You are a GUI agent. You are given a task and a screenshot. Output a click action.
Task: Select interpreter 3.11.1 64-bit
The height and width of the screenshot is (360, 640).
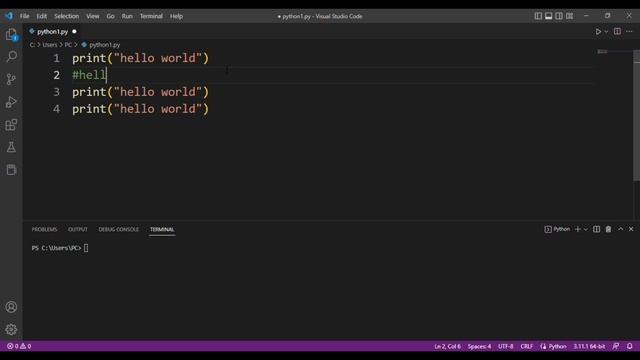[x=589, y=346]
